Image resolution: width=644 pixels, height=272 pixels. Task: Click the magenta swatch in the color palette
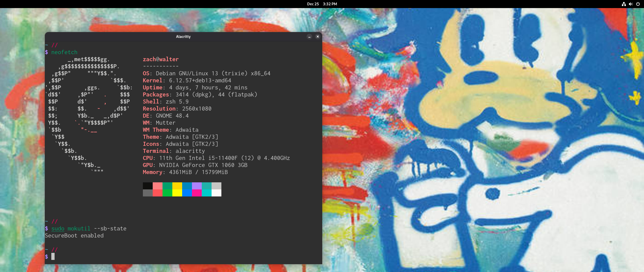click(197, 193)
